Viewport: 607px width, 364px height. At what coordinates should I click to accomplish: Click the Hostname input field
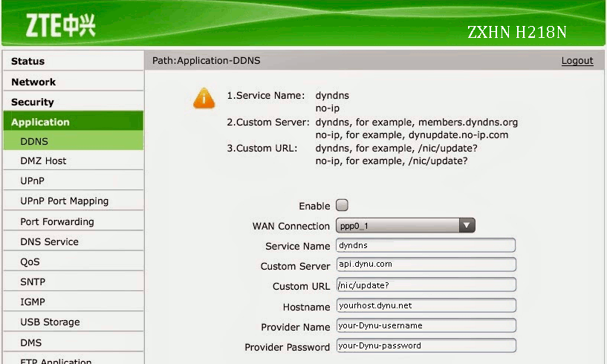(x=426, y=305)
